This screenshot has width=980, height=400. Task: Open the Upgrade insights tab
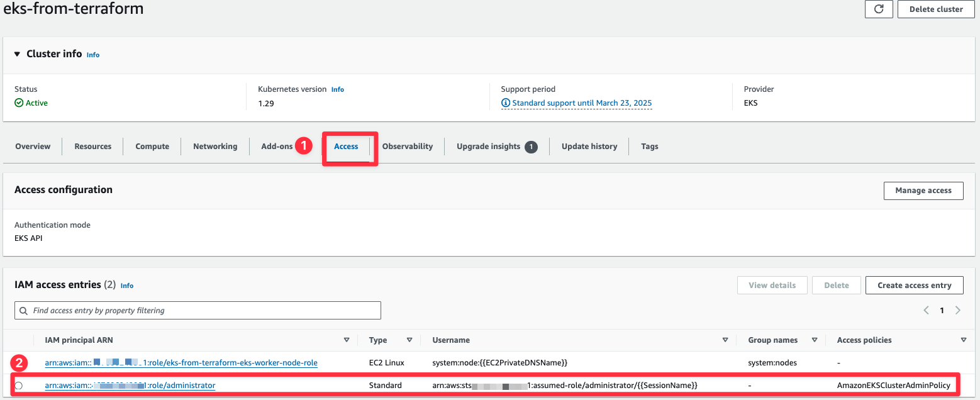point(497,147)
